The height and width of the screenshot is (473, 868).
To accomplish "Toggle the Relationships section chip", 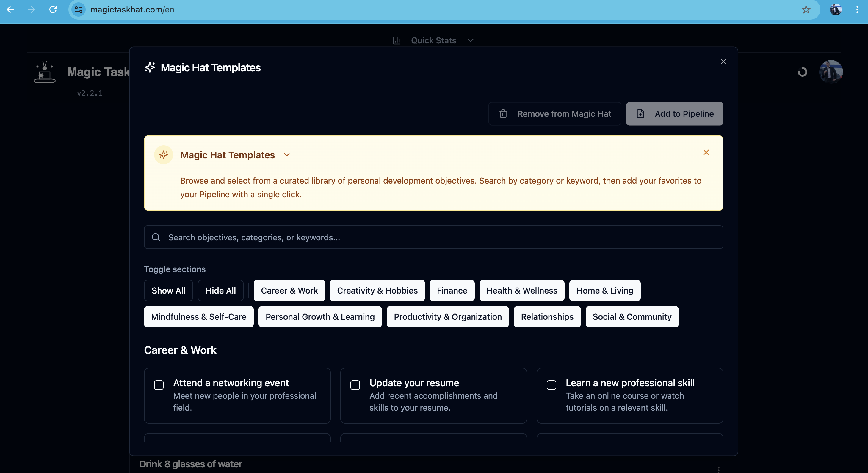I will pos(547,317).
